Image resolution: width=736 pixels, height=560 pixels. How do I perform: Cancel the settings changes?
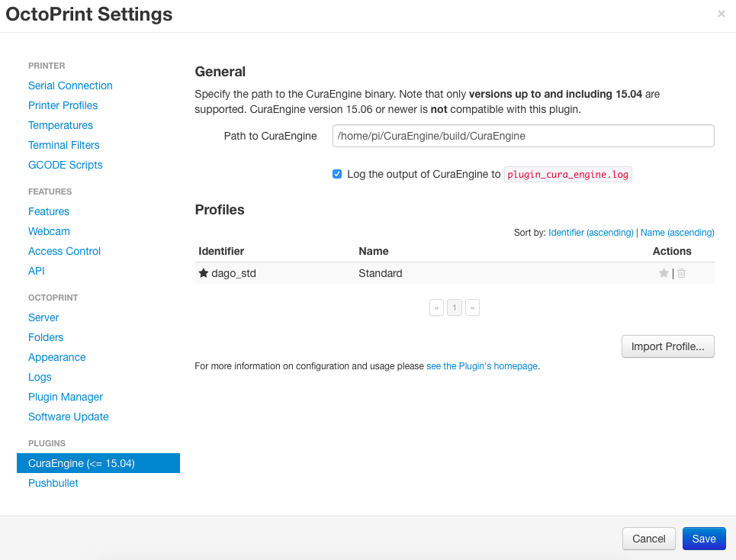649,539
